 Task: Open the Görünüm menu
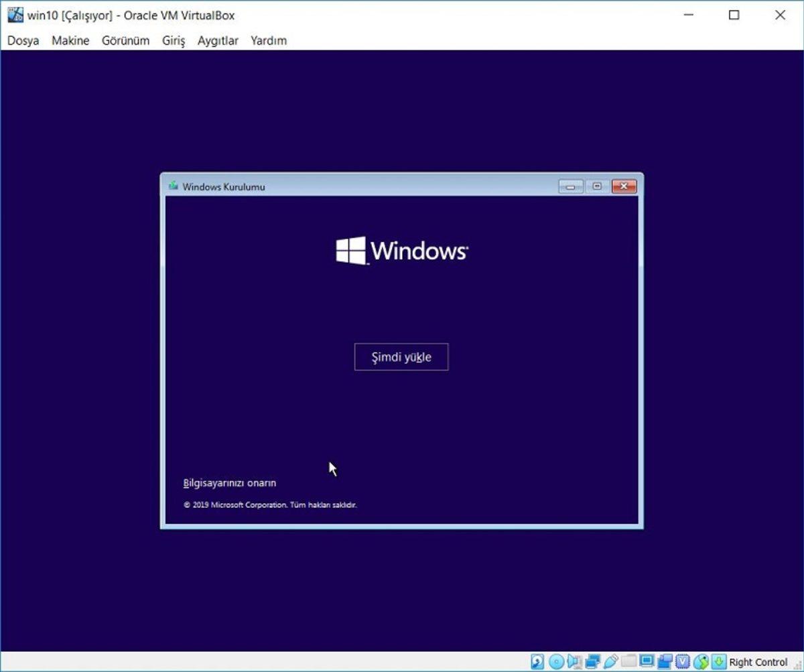(125, 41)
